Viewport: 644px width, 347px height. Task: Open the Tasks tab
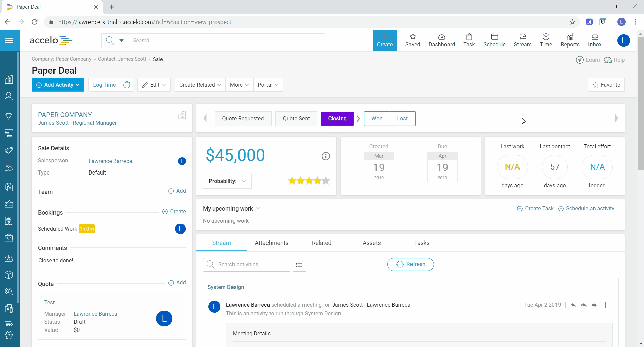click(x=421, y=243)
